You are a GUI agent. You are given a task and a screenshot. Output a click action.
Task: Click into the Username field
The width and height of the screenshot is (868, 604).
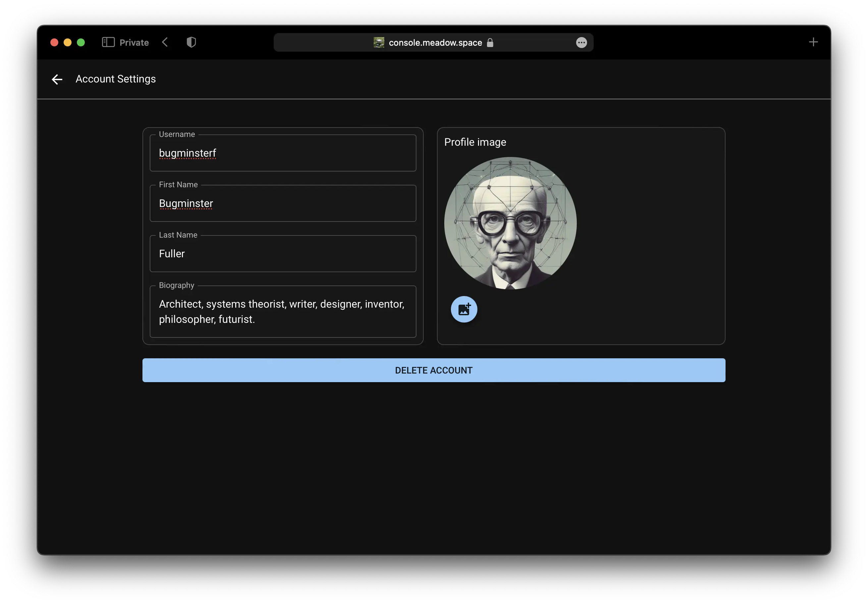(x=283, y=153)
